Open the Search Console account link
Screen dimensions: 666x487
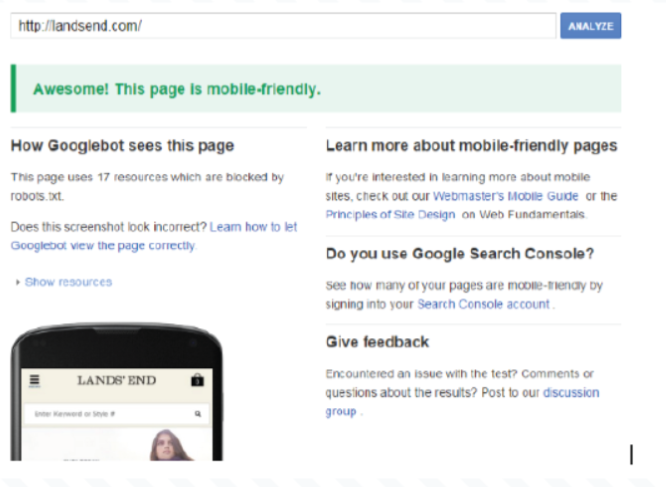click(x=483, y=304)
